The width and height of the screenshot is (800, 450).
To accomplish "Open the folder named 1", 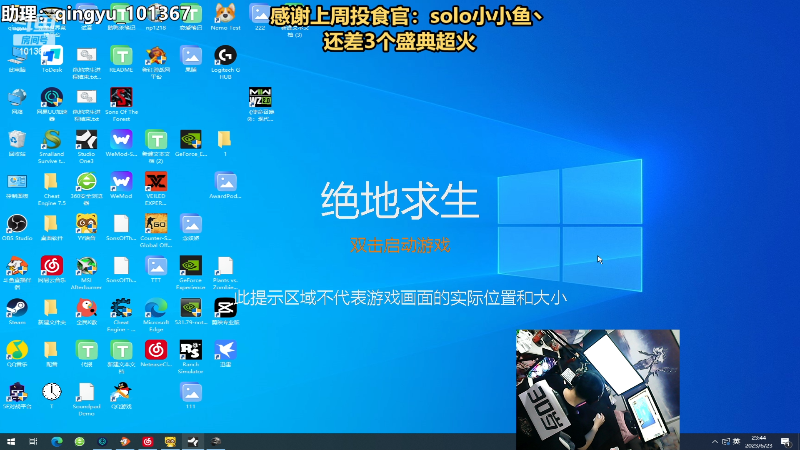I will pos(225,143).
